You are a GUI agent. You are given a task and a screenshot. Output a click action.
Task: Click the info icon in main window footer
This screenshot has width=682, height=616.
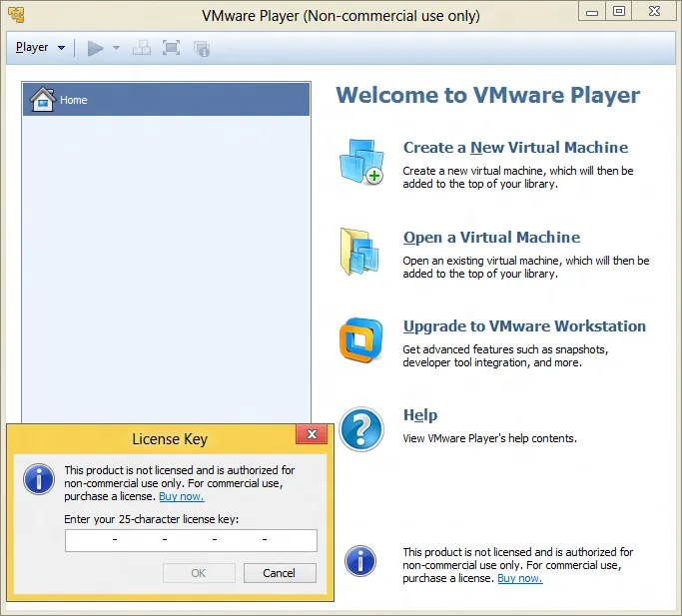tap(360, 561)
